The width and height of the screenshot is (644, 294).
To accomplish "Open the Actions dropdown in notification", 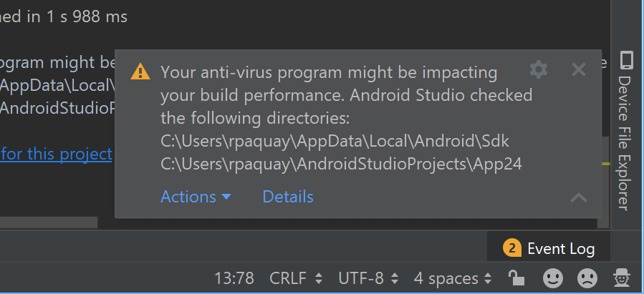I will [196, 197].
